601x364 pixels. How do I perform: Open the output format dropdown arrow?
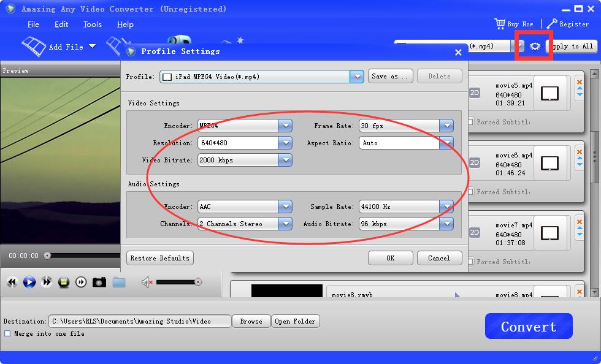(519, 47)
